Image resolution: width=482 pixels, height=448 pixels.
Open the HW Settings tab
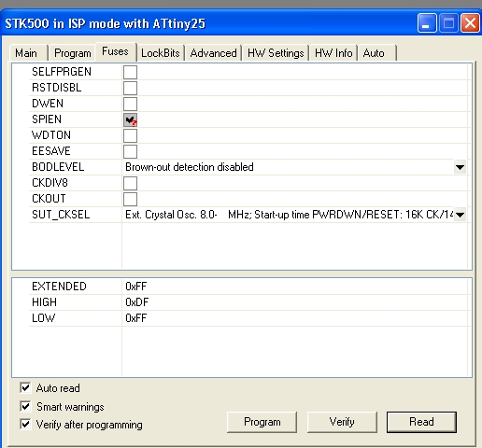pyautogui.click(x=276, y=53)
